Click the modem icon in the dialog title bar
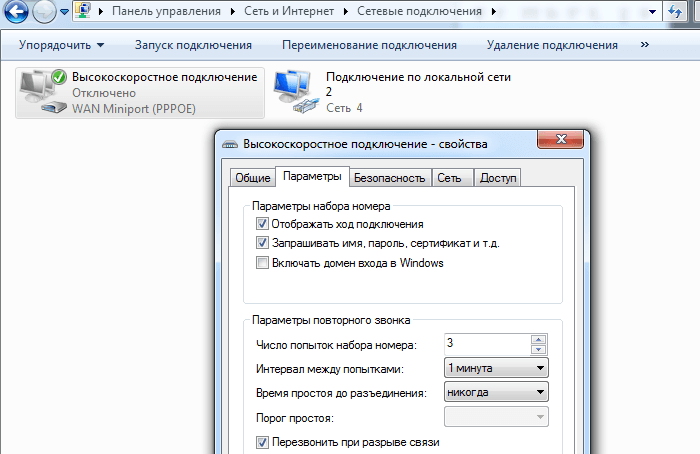The width and height of the screenshot is (700, 454). point(230,144)
